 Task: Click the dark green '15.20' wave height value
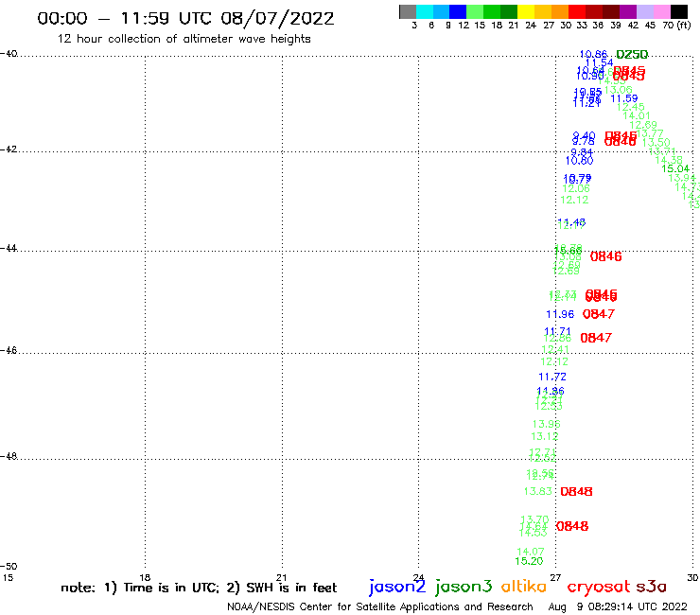tap(529, 561)
